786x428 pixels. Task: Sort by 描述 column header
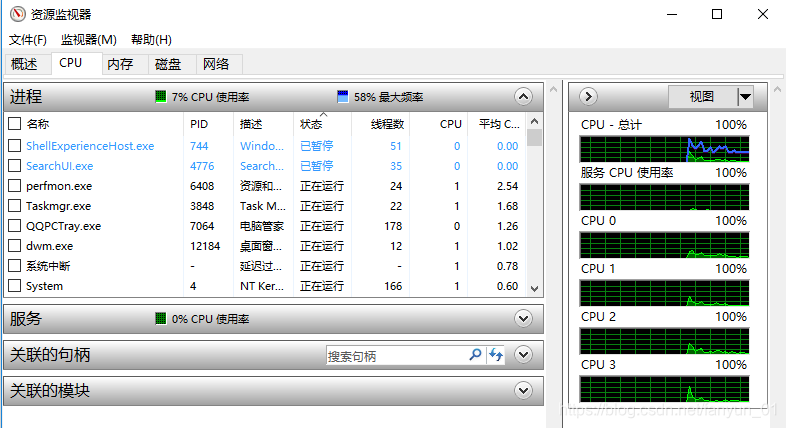click(x=251, y=124)
